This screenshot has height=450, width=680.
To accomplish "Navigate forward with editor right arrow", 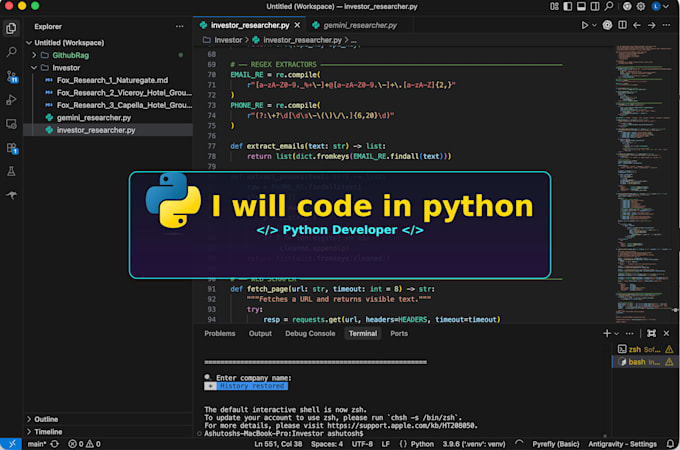I will (x=651, y=26).
